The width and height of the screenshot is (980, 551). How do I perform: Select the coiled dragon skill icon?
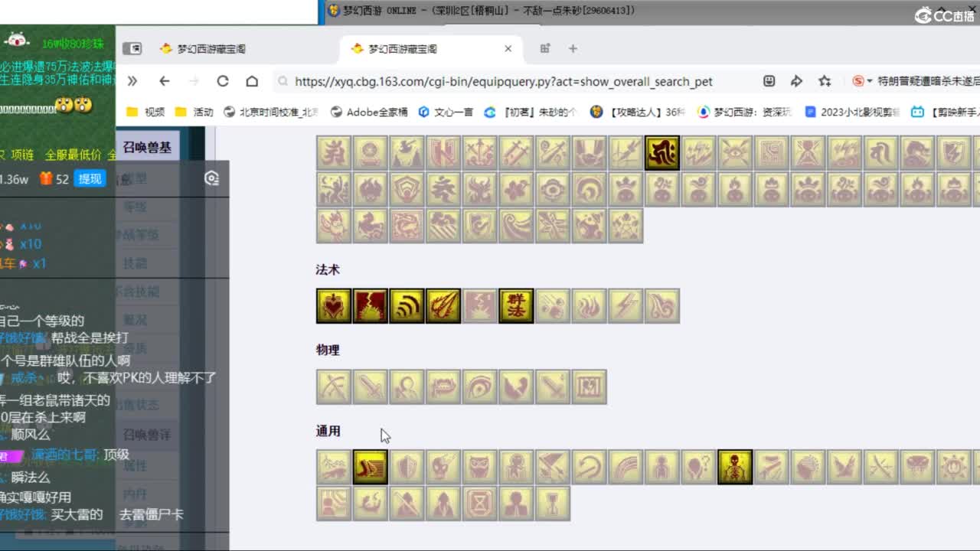pyautogui.click(x=407, y=226)
